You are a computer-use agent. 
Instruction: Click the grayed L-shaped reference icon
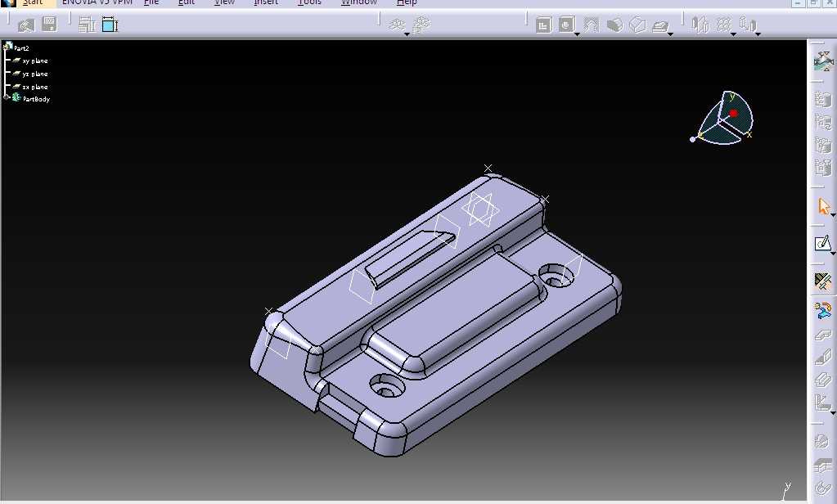pyautogui.click(x=822, y=402)
